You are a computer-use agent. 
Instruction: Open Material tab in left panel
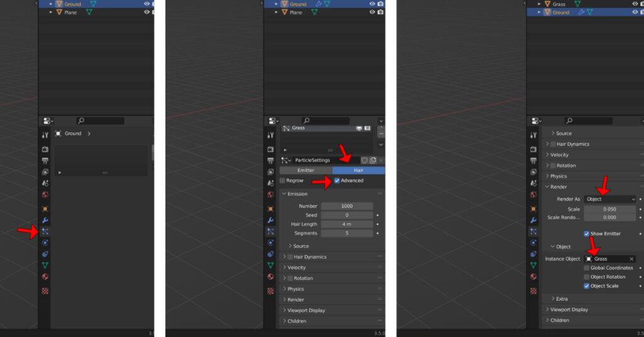click(45, 277)
